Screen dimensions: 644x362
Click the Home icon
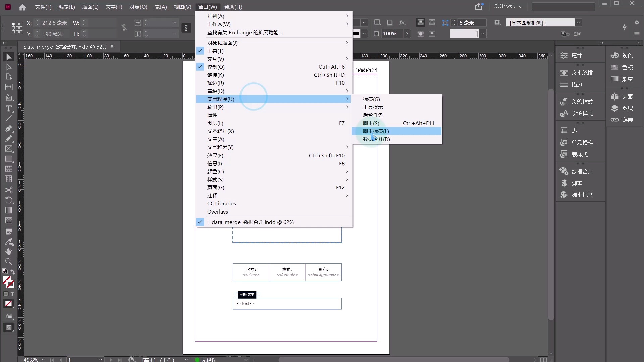22,7
